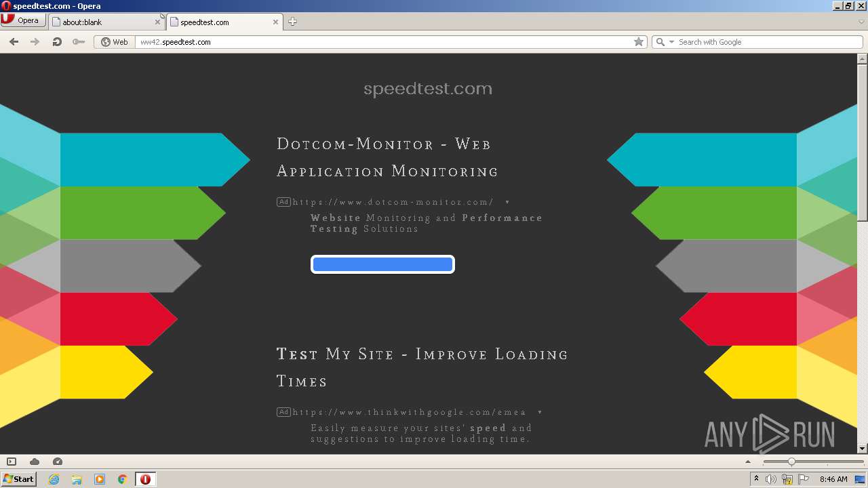The height and width of the screenshot is (488, 868).
Task: Click the 8:46 AM clock
Action: 833,479
